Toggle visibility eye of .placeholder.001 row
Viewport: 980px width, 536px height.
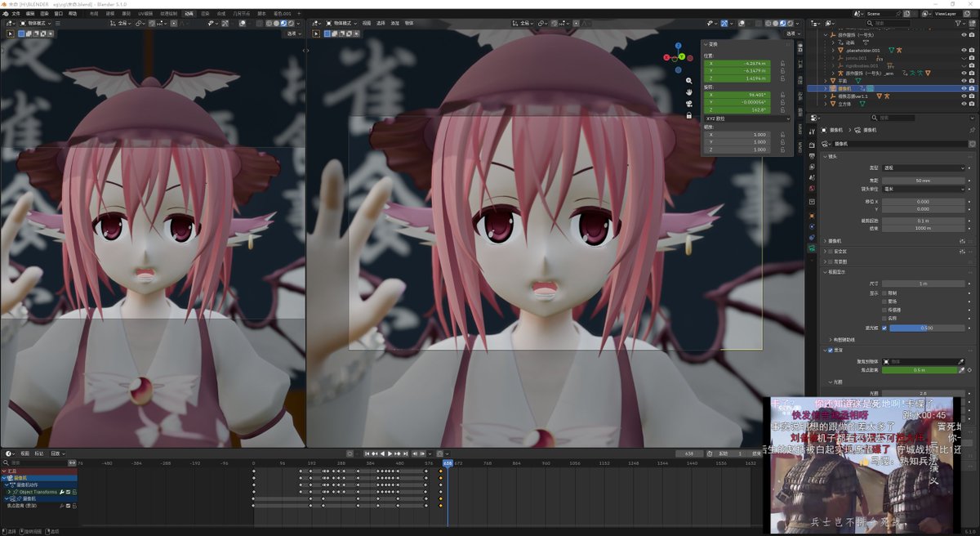964,51
